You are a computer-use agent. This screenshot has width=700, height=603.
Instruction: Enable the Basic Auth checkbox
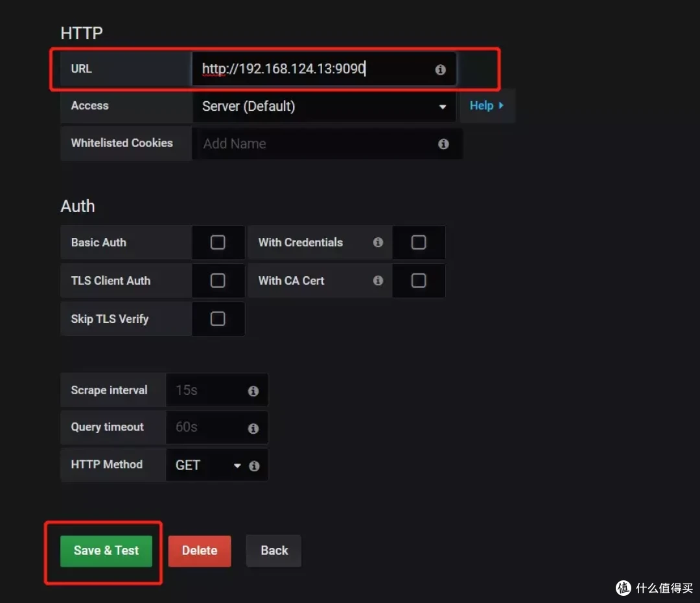click(218, 242)
